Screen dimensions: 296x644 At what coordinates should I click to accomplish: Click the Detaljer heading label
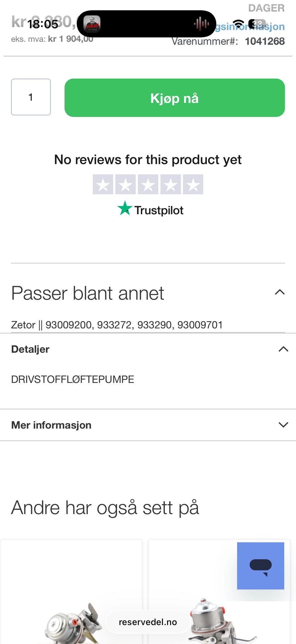[30, 349]
